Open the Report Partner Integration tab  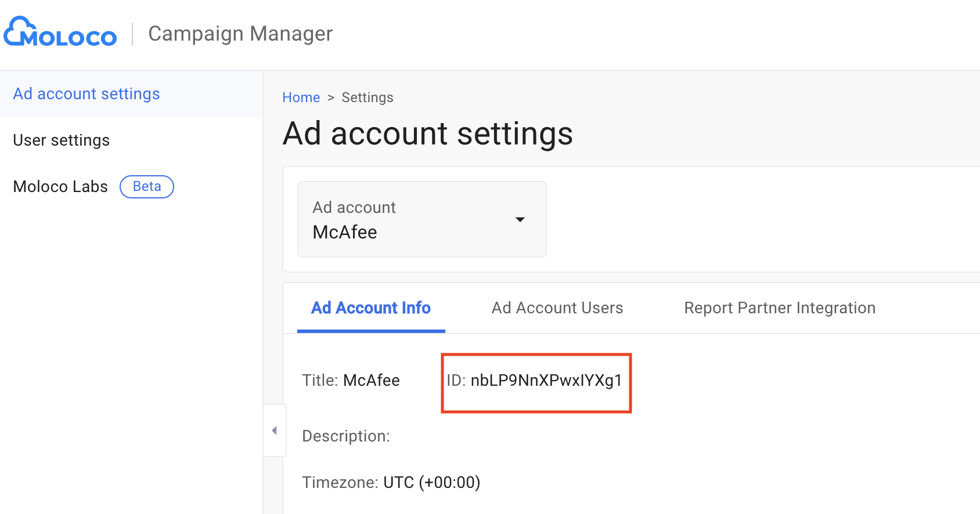pos(780,308)
